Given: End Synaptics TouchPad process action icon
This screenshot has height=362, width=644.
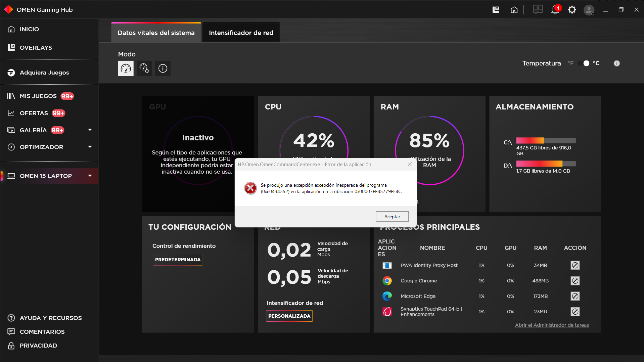Looking at the screenshot, I should coord(575,312).
